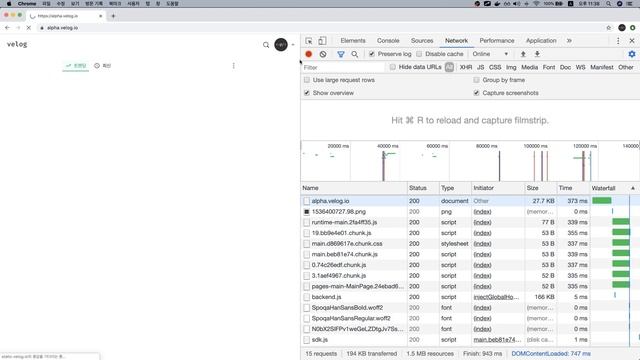Select the recent tab with clock icon
The width and height of the screenshot is (640, 360).
(102, 66)
